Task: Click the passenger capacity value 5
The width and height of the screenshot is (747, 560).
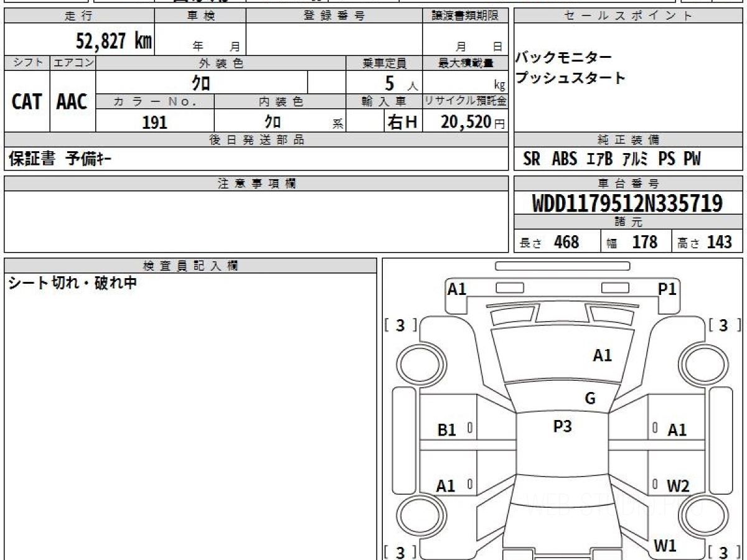Action: click(x=390, y=83)
